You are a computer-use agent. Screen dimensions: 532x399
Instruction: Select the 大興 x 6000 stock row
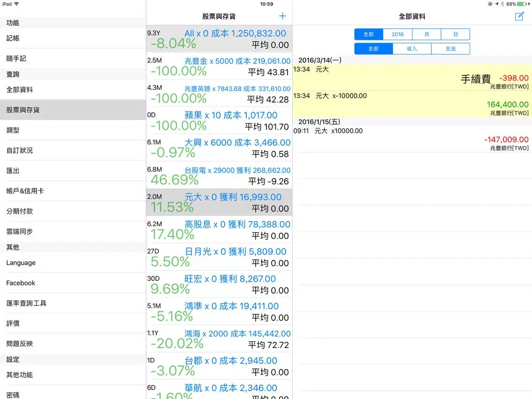tap(219, 148)
